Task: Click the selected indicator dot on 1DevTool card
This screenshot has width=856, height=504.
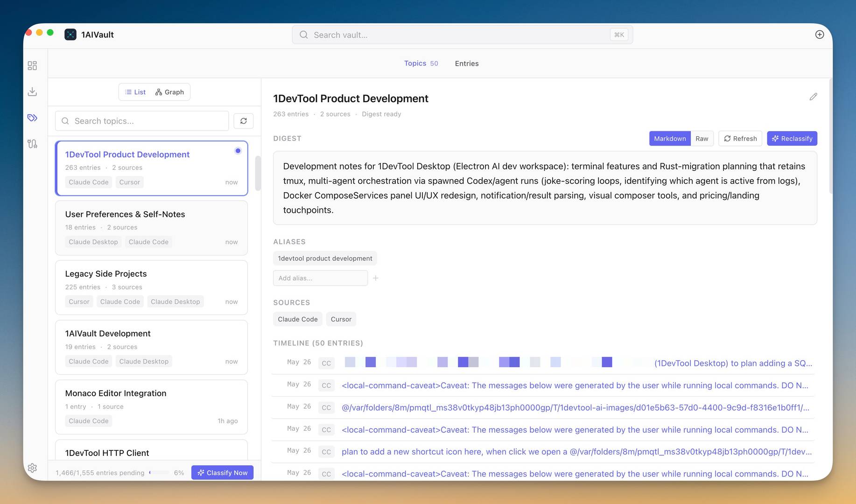Action: click(x=238, y=151)
